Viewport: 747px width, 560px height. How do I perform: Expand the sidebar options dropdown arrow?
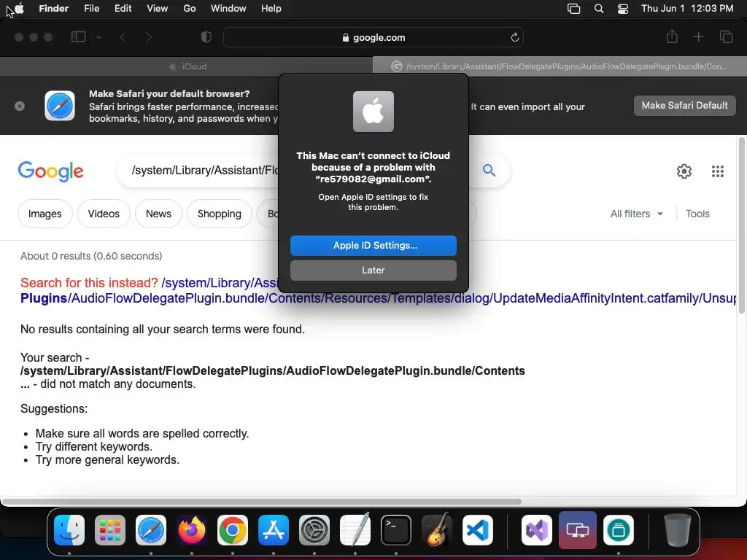[x=98, y=37]
